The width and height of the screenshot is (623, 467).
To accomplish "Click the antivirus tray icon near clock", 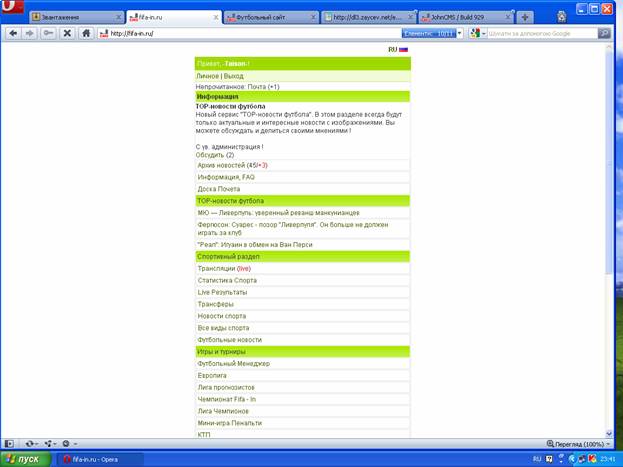I will [x=592, y=459].
